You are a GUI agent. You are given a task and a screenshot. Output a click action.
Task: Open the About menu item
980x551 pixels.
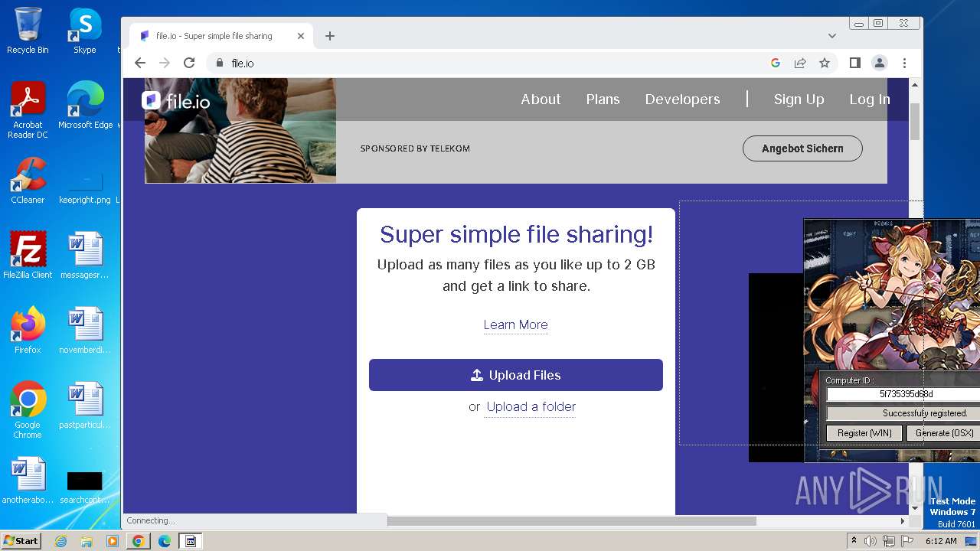(541, 99)
